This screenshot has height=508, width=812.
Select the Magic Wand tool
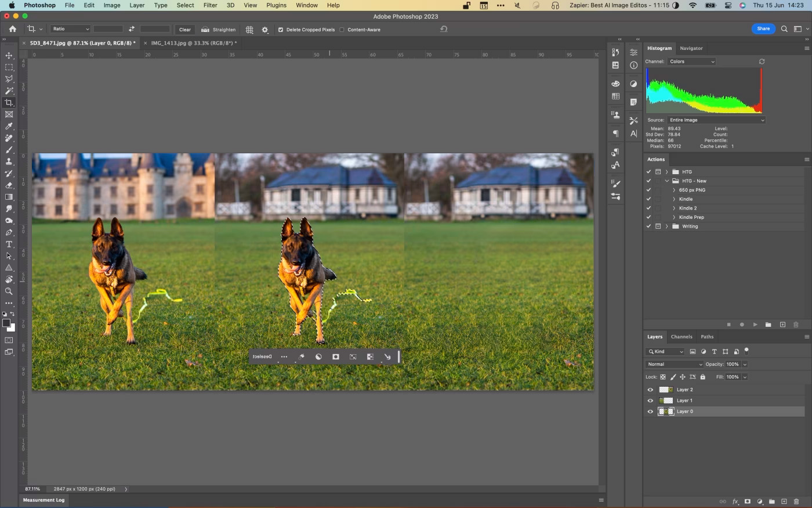click(9, 91)
